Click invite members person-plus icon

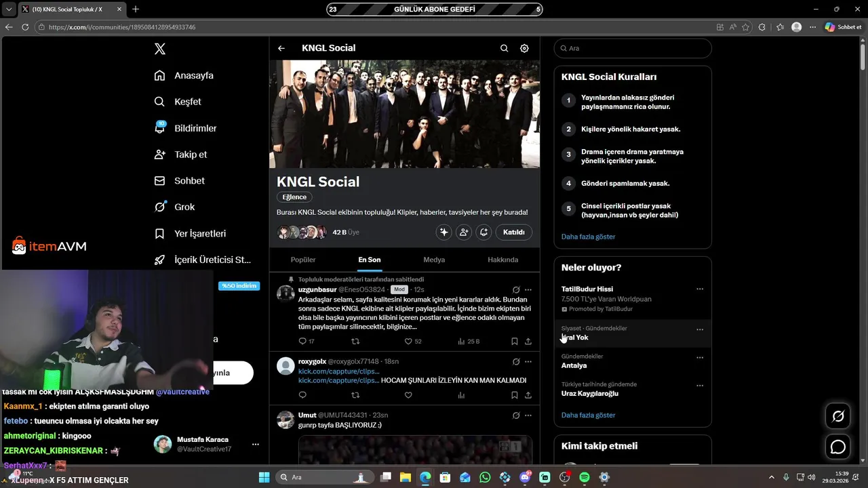point(464,232)
